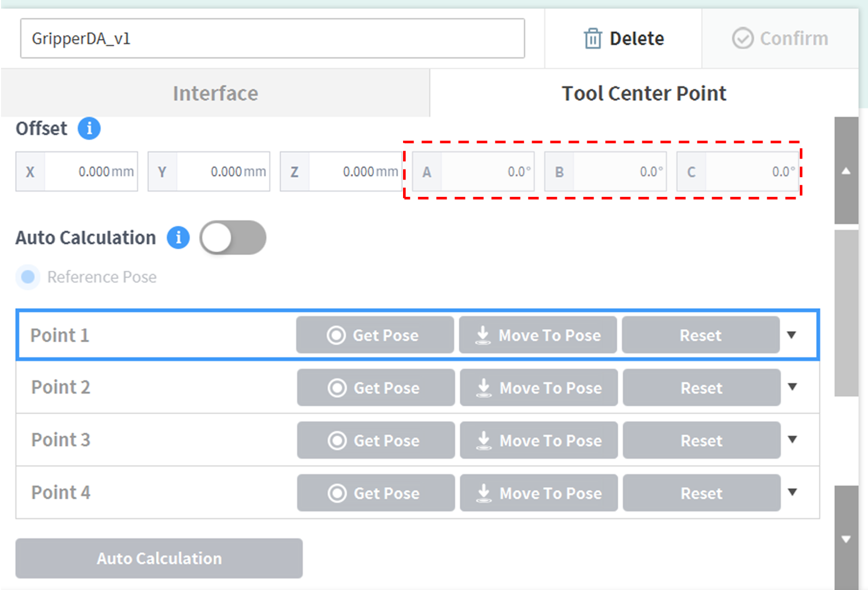Reset the Point 3 pose
The width and height of the screenshot is (868, 590).
click(701, 440)
